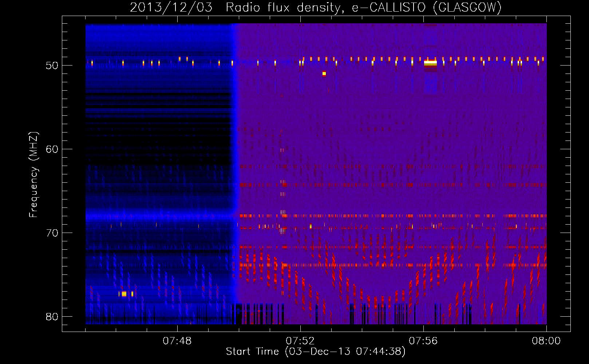Select the 07:56 time tick label
This screenshot has width=589, height=364.
pyautogui.click(x=423, y=341)
